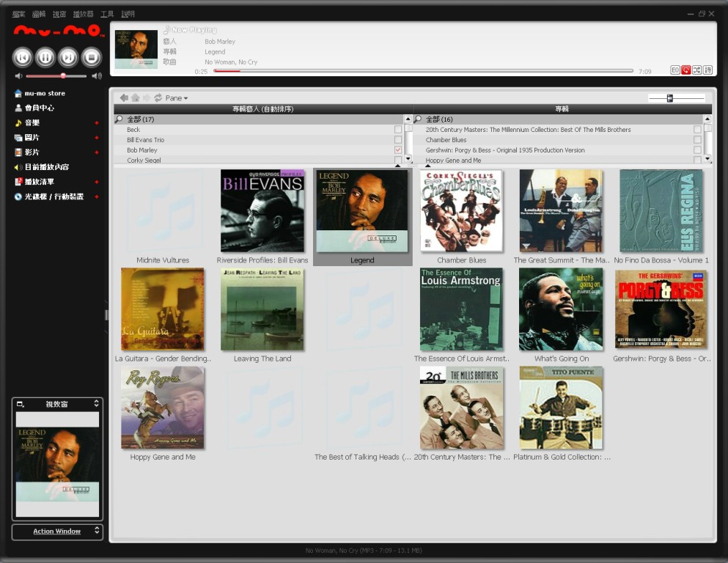Click the home icon in browser toolbar
This screenshot has width=728, height=563.
[135, 97]
